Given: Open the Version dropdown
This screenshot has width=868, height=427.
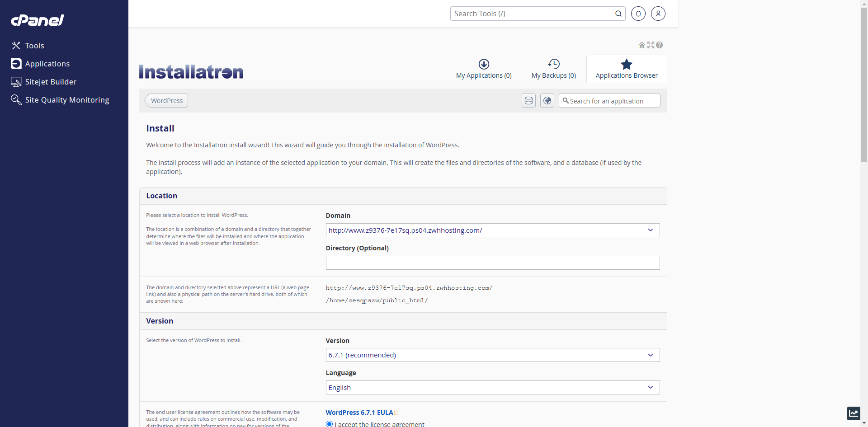Looking at the screenshot, I should [493, 355].
